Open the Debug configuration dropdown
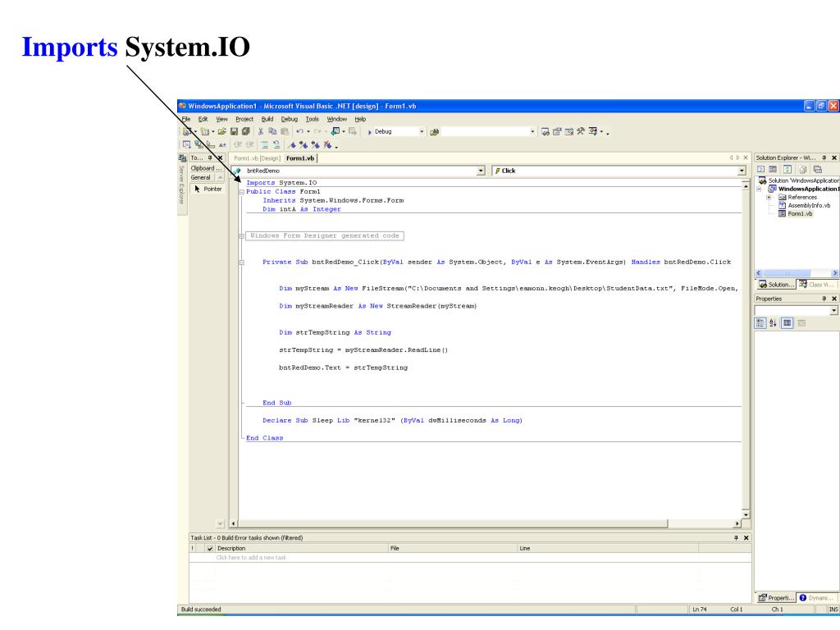The height and width of the screenshot is (630, 840). (x=422, y=132)
